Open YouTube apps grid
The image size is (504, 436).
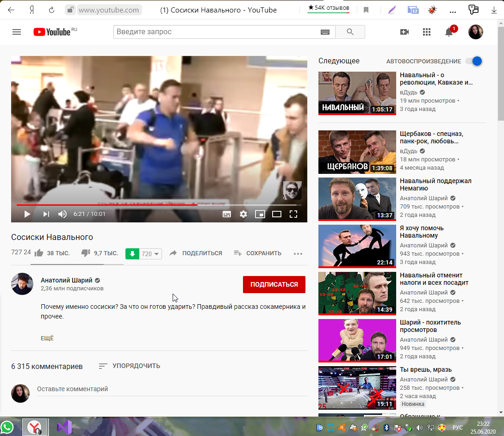tap(427, 32)
